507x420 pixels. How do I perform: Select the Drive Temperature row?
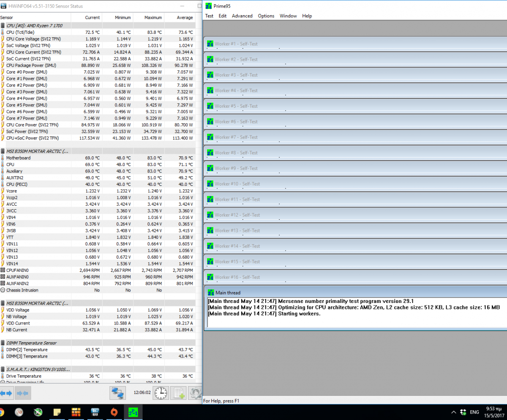coord(97,376)
